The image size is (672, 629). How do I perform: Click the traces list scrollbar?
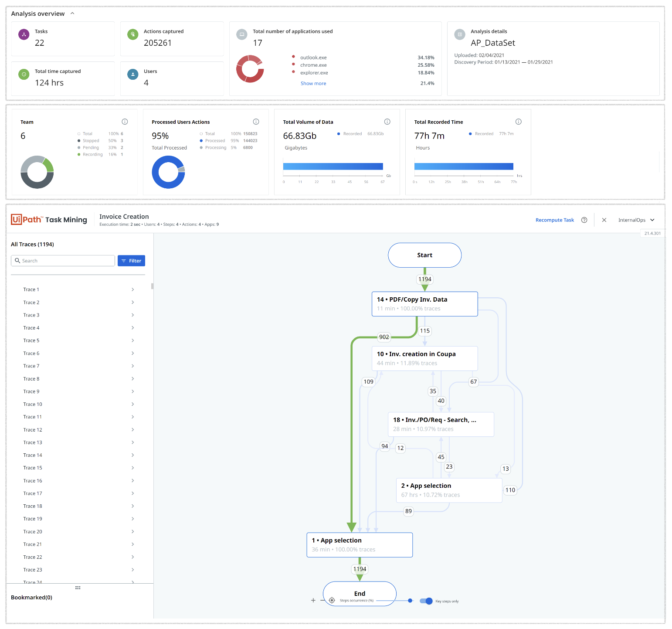point(153,286)
